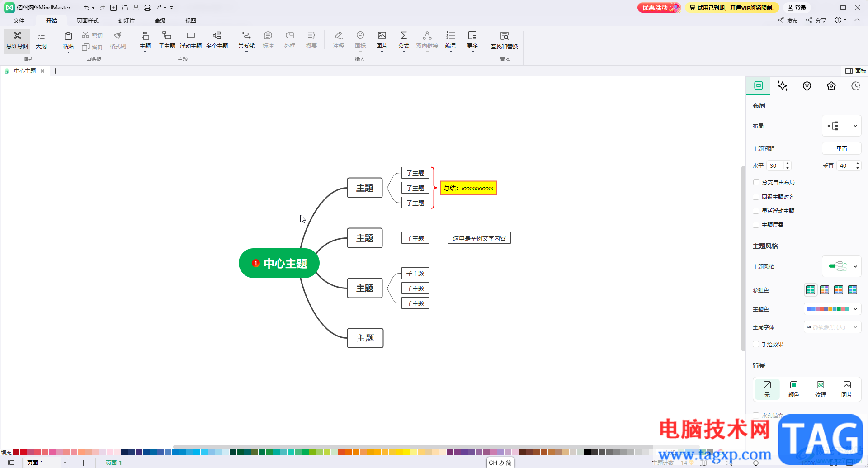Click the VIP trial-expired notice

(732, 8)
